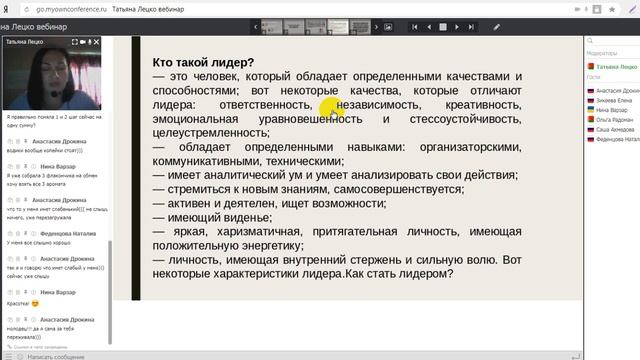Click the participant search icon
The image size is (640, 360).
coord(590,40)
